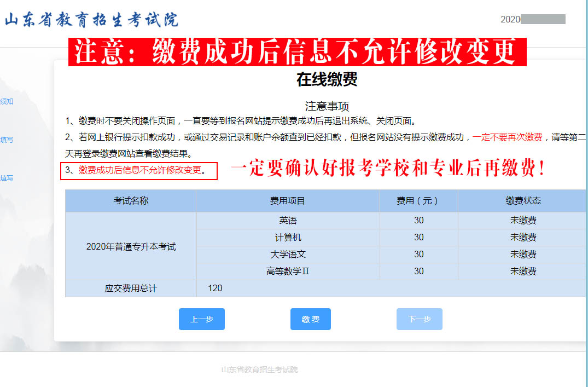This screenshot has width=588, height=387.
Task: Click the 未缴费 status for 英语
Action: click(523, 221)
